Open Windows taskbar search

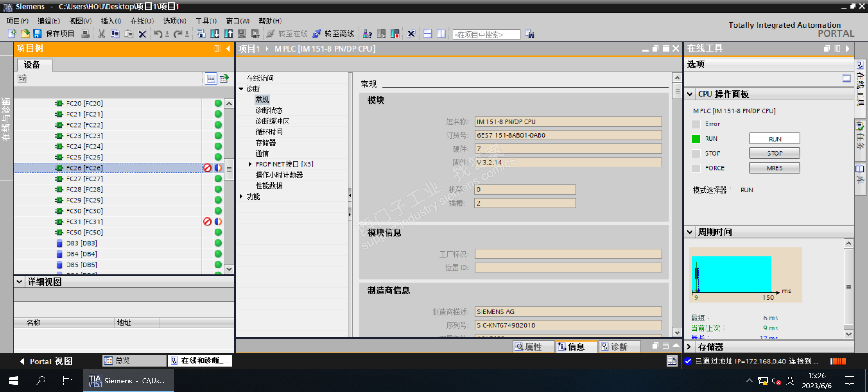pos(41,381)
